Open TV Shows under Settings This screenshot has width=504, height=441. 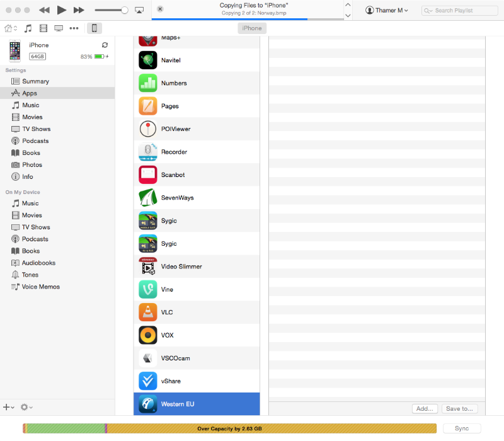[x=57, y=129]
